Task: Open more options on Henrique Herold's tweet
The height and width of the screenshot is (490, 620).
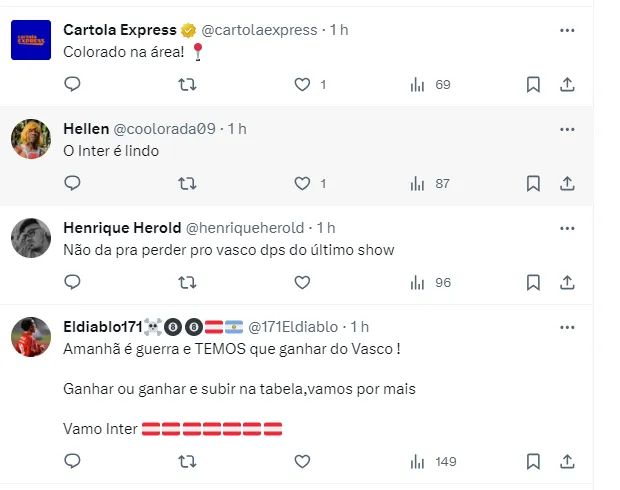Action: tap(567, 228)
